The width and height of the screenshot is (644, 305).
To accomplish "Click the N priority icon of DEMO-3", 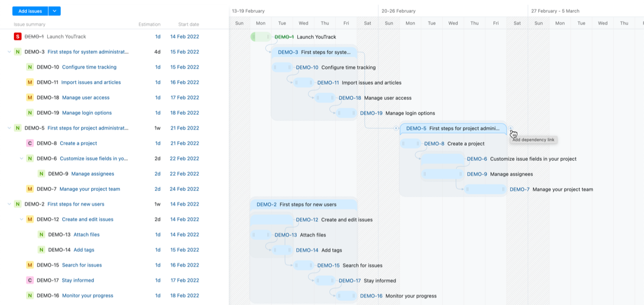I will click(x=18, y=52).
